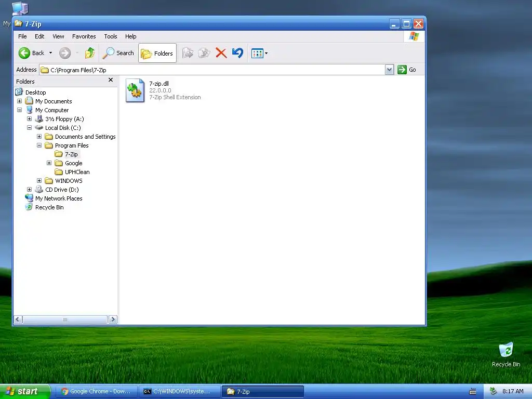Expand the My Documents node

[19, 101]
